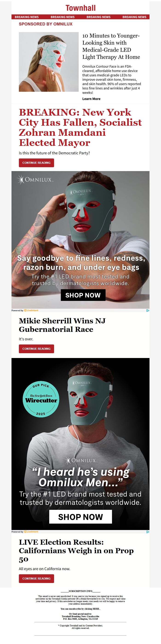This screenshot has width=161, height=644.
Task: Click SHOP NOW in the grey Omnilux ad
Action: (83, 295)
